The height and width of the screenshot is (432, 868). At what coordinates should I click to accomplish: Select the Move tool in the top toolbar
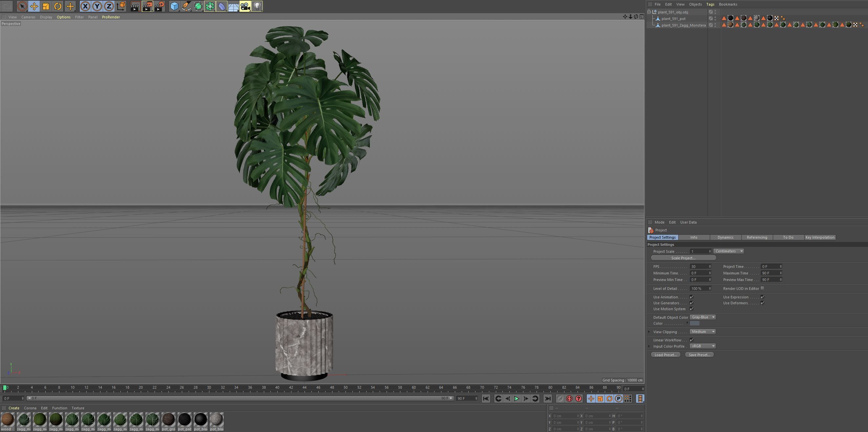34,6
